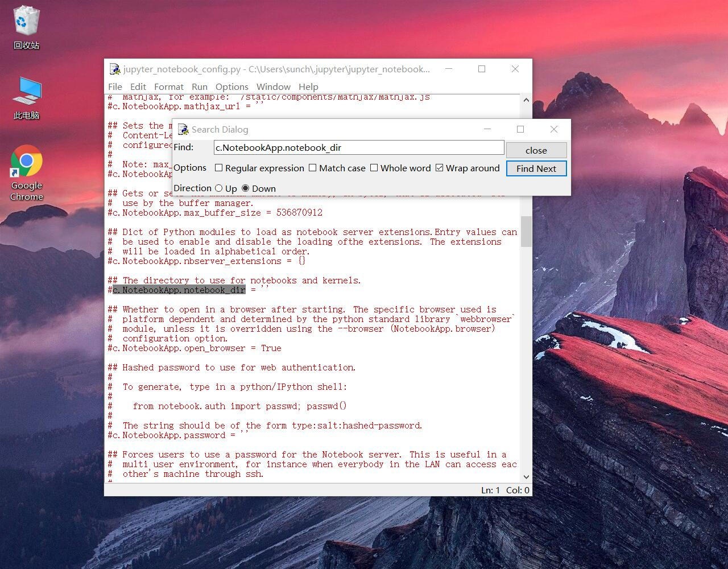Screen dimensions: 728x569
Task: Minimize the jupyter_notebook_config.py editor window
Action: click(x=449, y=69)
